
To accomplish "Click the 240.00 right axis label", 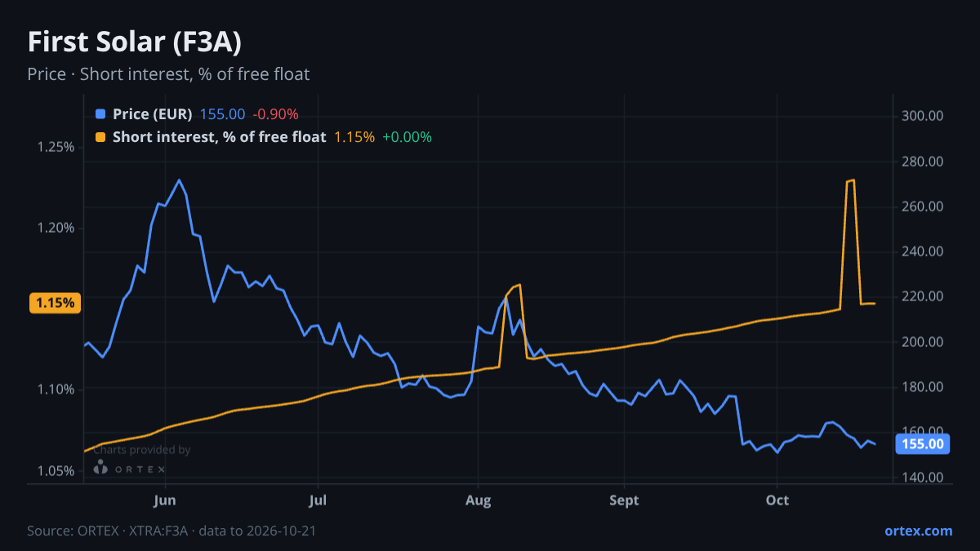I will tap(923, 251).
